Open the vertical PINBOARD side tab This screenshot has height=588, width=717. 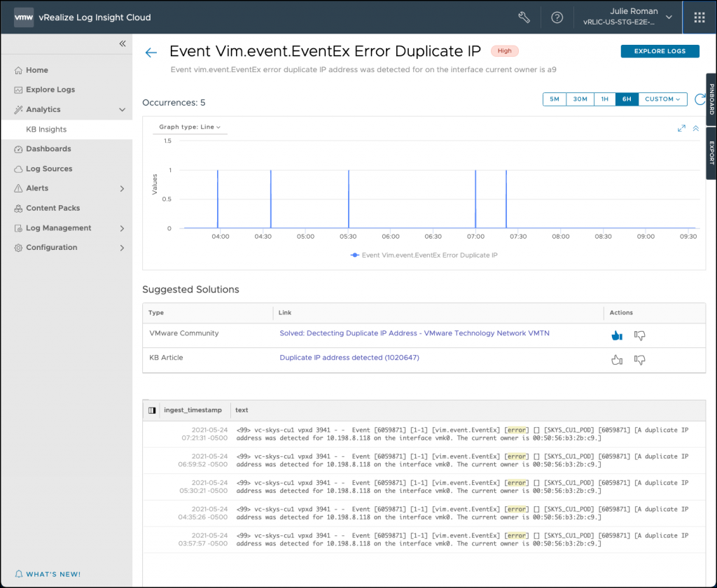[711, 99]
